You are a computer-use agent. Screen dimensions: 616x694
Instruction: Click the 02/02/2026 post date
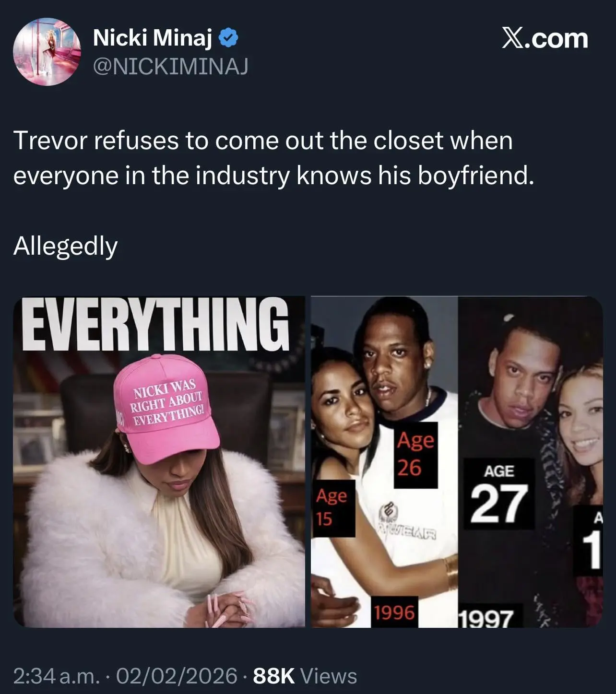177,676
